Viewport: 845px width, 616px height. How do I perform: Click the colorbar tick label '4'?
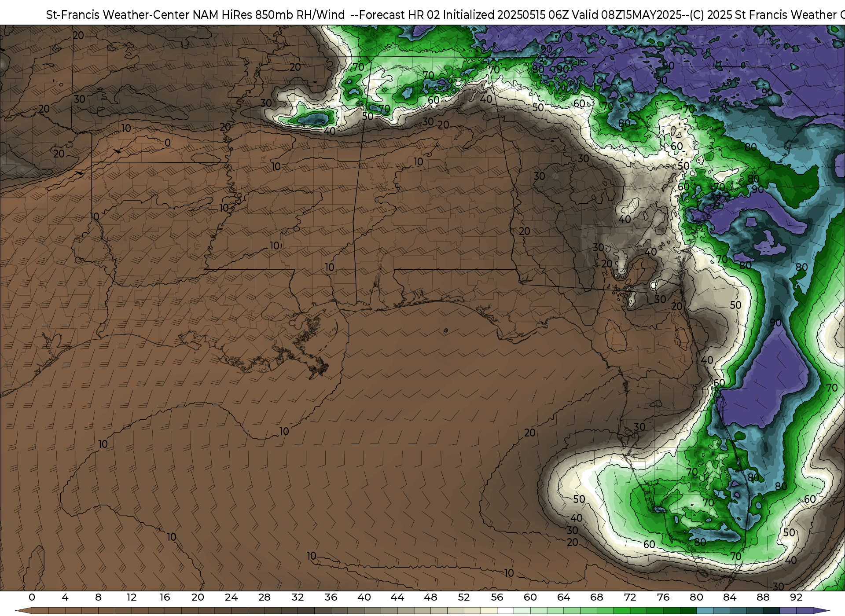pos(65,598)
